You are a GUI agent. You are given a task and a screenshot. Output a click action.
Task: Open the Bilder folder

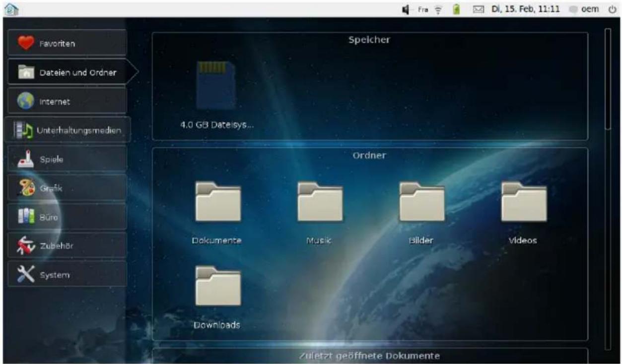[x=421, y=213]
